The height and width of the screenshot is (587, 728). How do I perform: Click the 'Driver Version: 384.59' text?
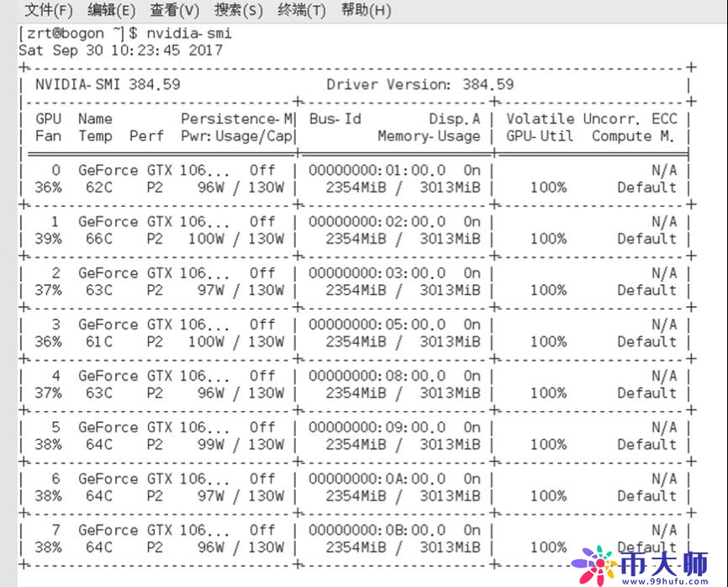pos(420,85)
